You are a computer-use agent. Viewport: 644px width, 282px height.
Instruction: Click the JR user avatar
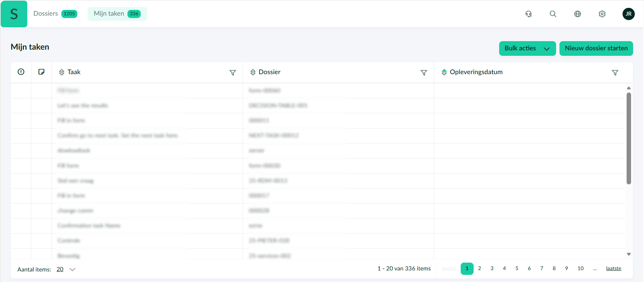[x=628, y=14]
